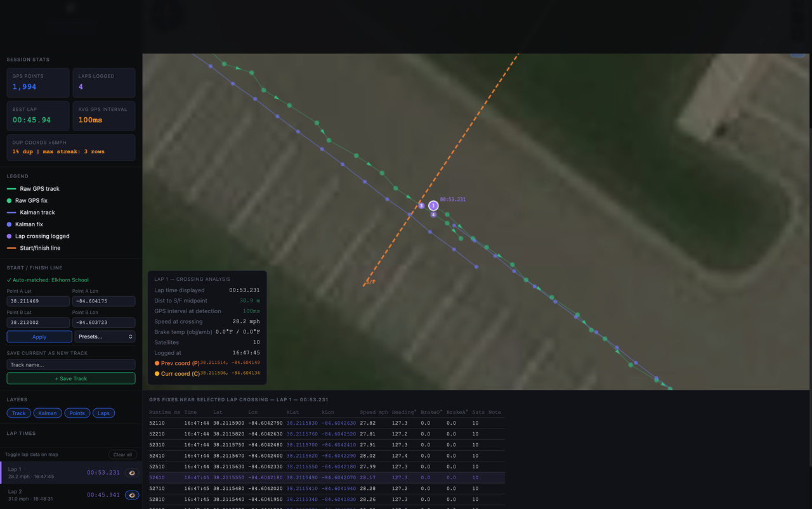Select lap crossing marker 1 on map
The width and height of the screenshot is (812, 509).
pos(433,205)
